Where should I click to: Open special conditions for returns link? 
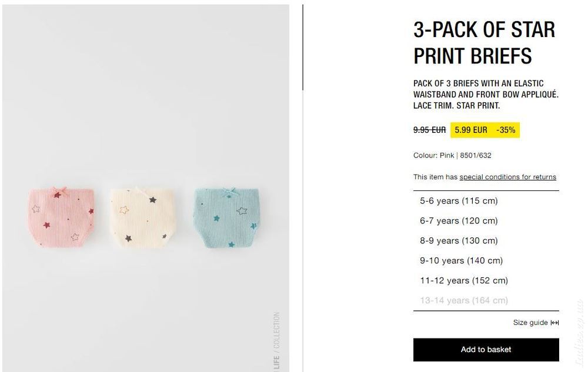coord(508,177)
